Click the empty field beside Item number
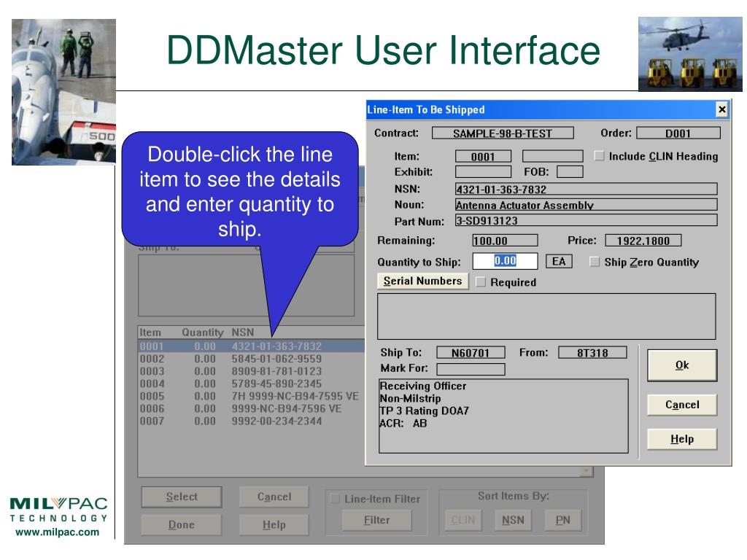This screenshot has width=747, height=560. pyautogui.click(x=553, y=156)
